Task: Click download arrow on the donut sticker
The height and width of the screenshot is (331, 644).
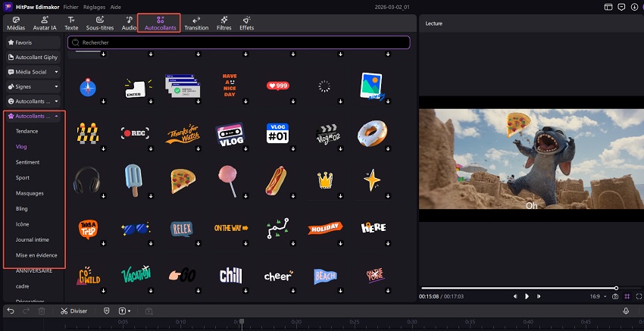Action: [388, 148]
